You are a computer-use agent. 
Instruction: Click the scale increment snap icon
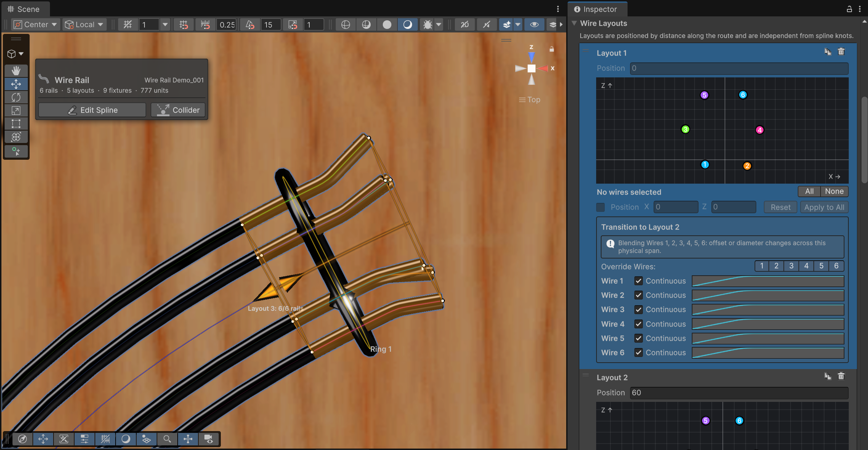[293, 25]
